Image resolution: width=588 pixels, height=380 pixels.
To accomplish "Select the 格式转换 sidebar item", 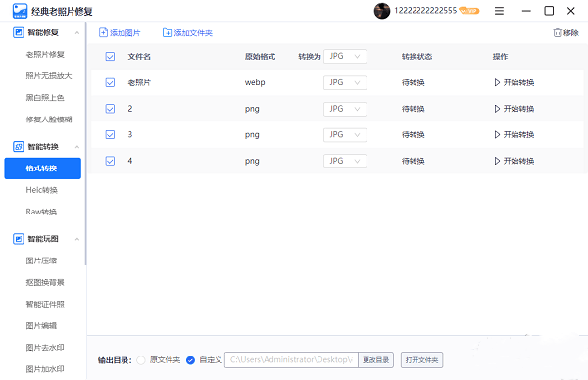I will (43, 168).
